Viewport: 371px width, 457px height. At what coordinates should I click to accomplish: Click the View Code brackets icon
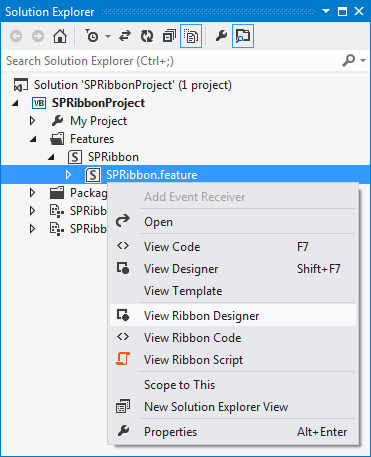coord(123,246)
